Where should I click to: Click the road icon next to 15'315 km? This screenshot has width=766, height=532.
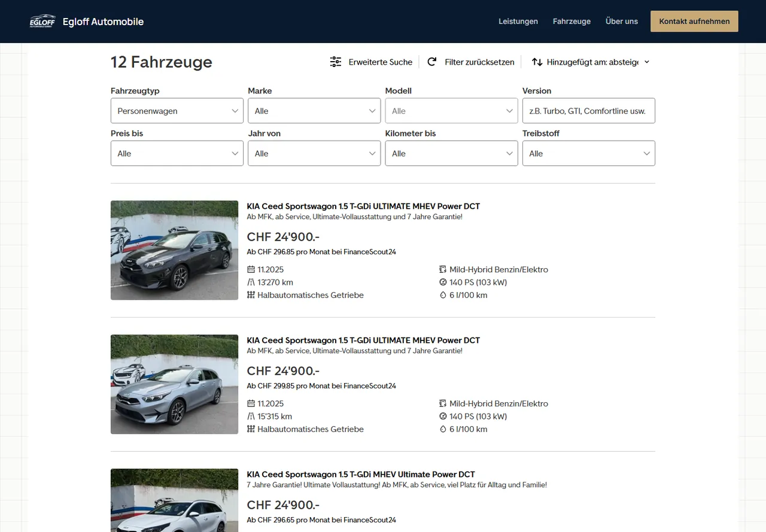251,417
